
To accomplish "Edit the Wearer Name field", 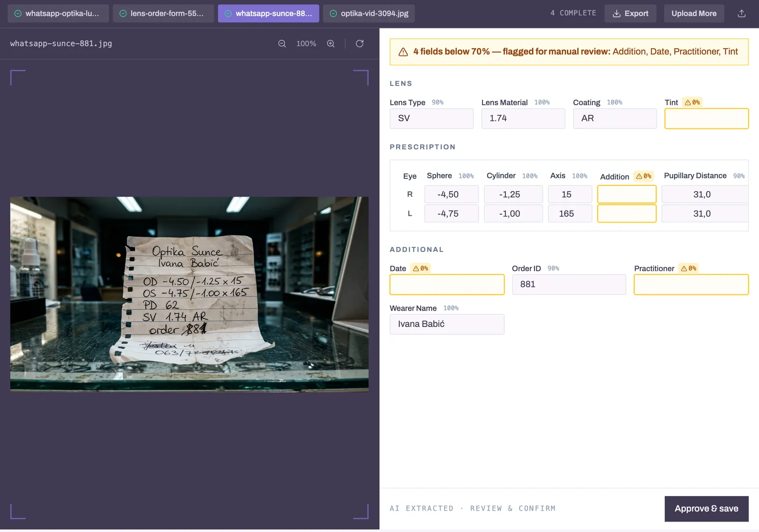I will (447, 324).
